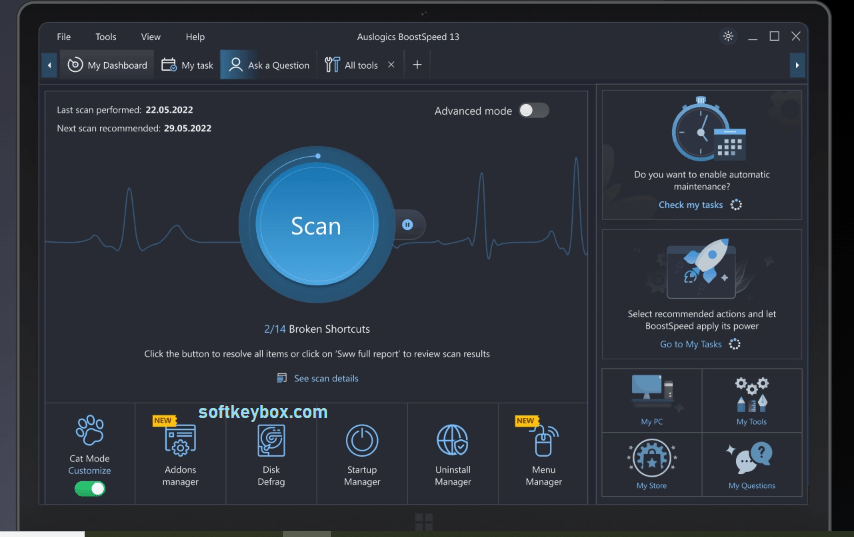Click the big Scan button

(x=316, y=226)
